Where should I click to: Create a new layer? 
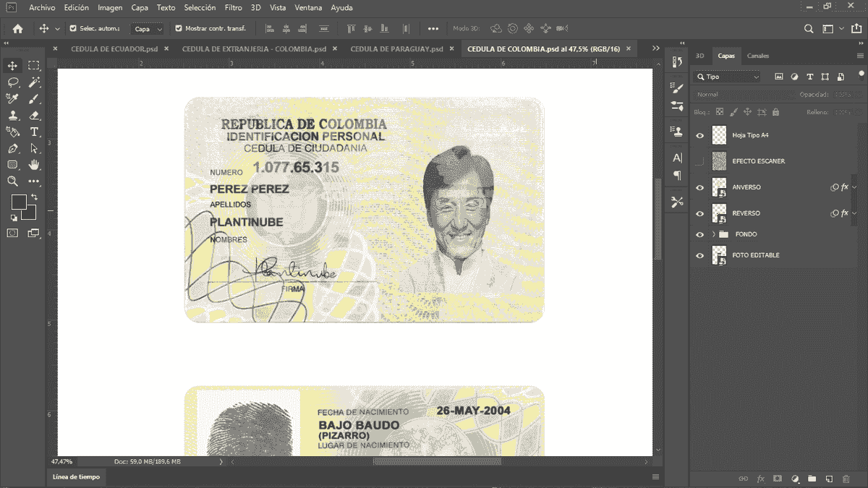[829, 478]
